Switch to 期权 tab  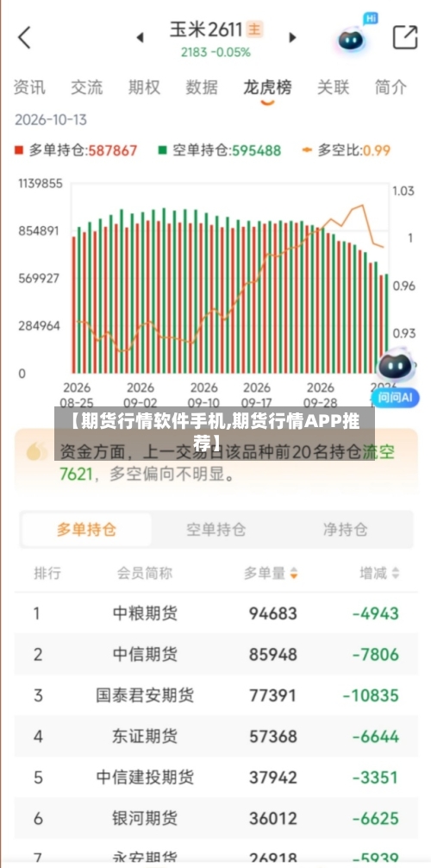(145, 87)
